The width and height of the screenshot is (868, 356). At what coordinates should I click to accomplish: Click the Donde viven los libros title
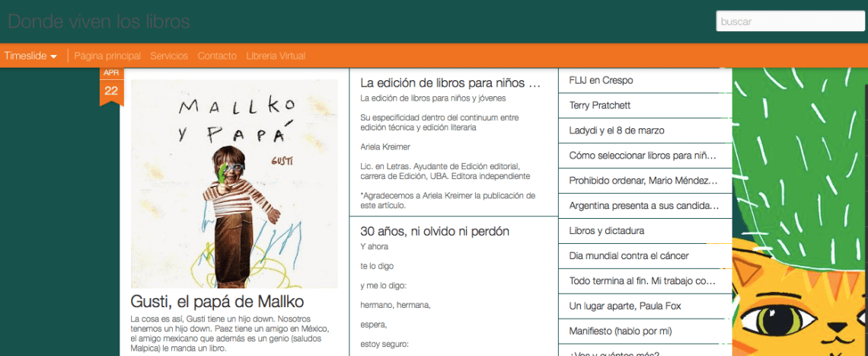pyautogui.click(x=99, y=21)
